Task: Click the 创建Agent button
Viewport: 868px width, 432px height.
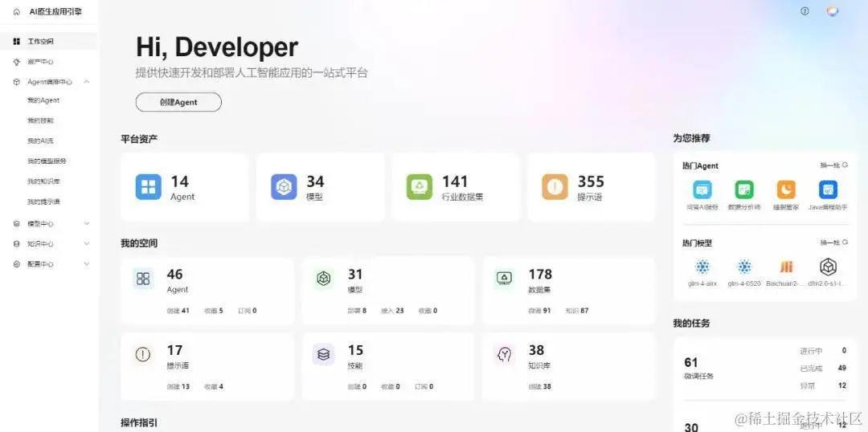Action: pyautogui.click(x=178, y=102)
